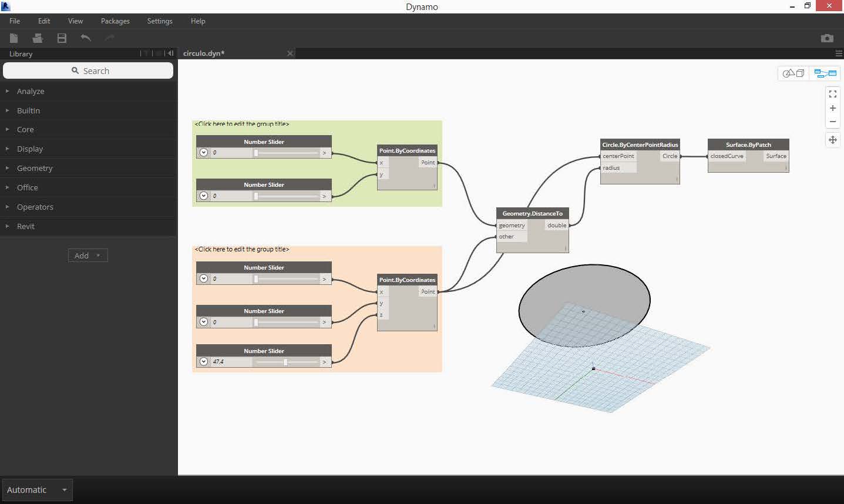
Task: Open the Settings menu
Action: click(x=160, y=21)
